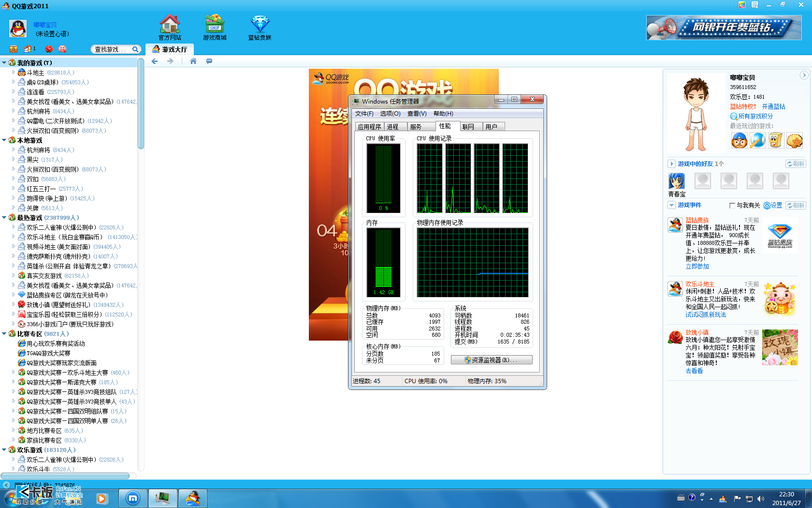Screen dimensions: 812x508
Task: Click the 去看看 link
Action: coord(694,371)
